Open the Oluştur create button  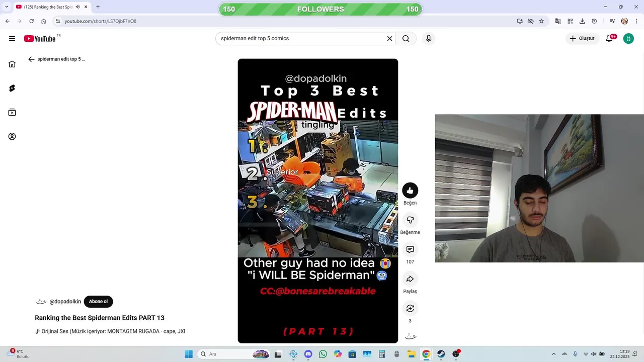(x=582, y=39)
